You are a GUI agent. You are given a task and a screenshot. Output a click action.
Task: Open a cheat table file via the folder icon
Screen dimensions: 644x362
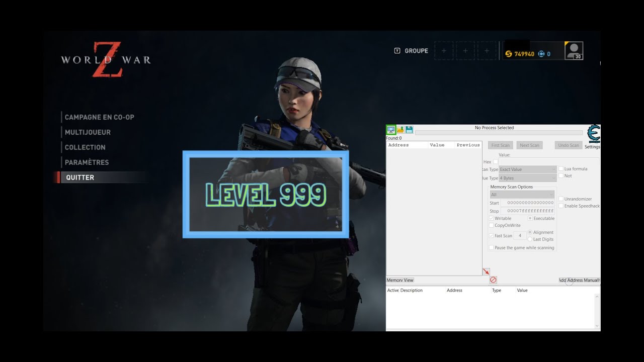[x=400, y=130]
